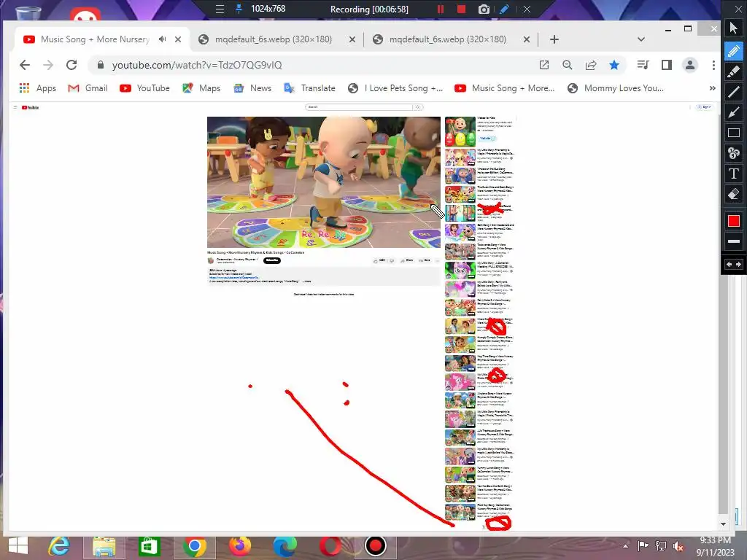Viewport: 747px width, 560px height.
Task: Open Maps bookmark
Action: coord(201,88)
